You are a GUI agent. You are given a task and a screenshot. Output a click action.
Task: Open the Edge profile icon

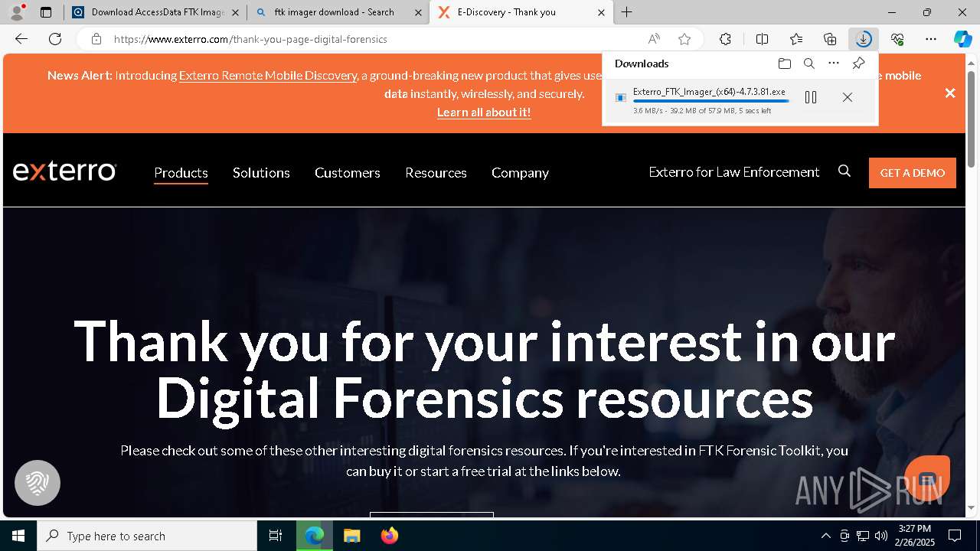click(16, 12)
